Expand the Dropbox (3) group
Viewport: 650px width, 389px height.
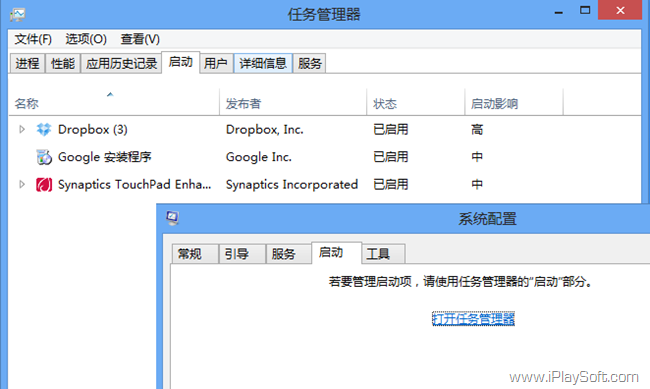click(22, 129)
